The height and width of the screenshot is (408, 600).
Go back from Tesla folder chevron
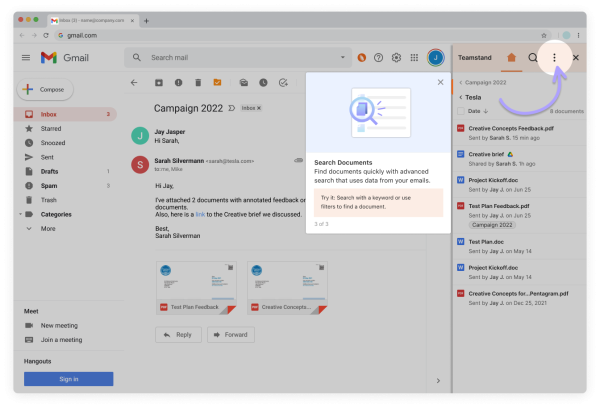(x=461, y=97)
